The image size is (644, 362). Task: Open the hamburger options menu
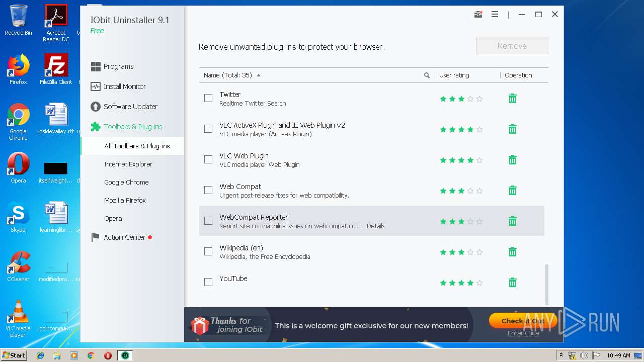pyautogui.click(x=495, y=15)
